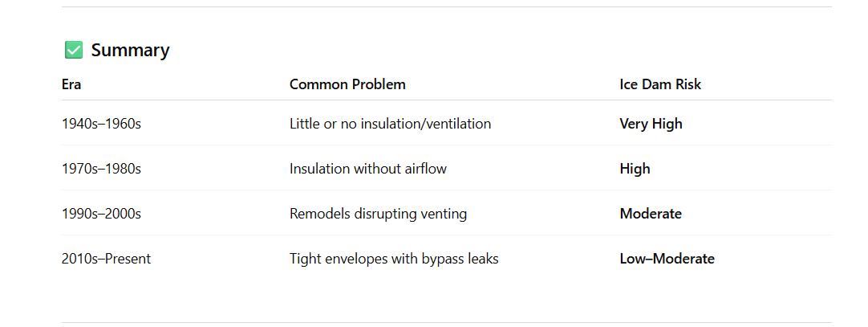Click the horizontal divider below the table
The image size is (868, 327).
446,322
